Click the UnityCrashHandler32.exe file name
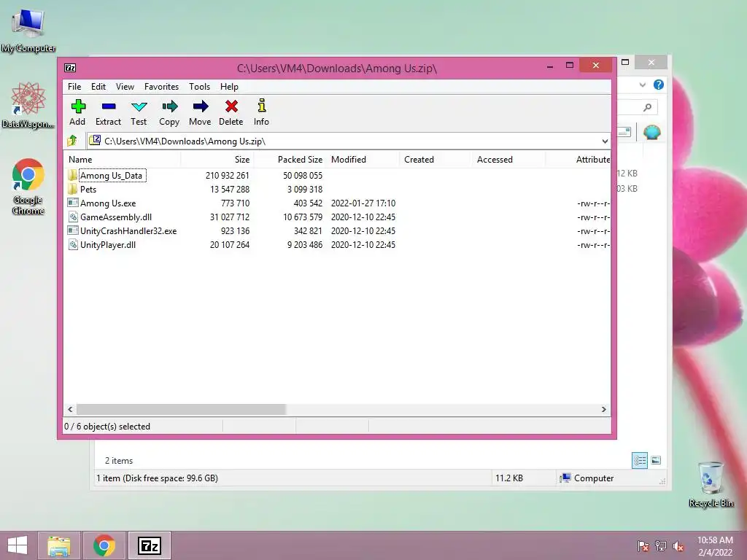747x560 pixels. pos(128,230)
